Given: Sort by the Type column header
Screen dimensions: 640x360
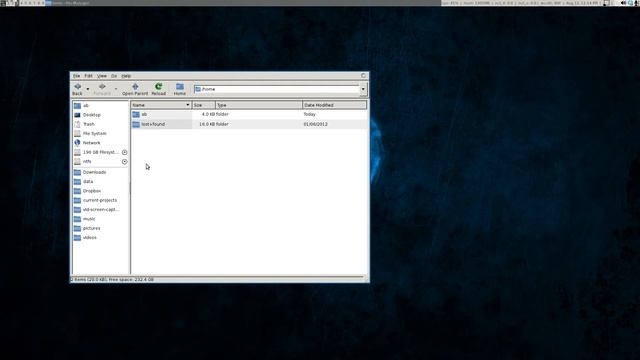Looking at the screenshot, I should 259,105.
